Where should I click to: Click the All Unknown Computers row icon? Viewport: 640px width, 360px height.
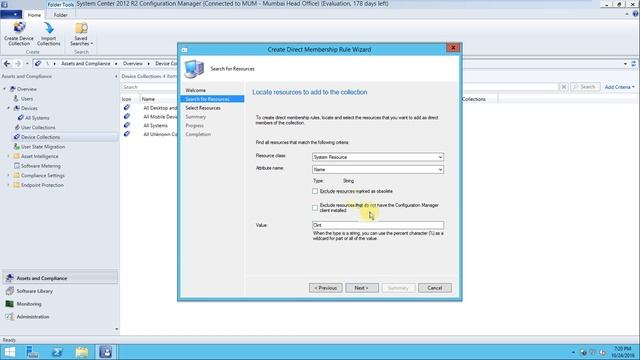pos(127,134)
